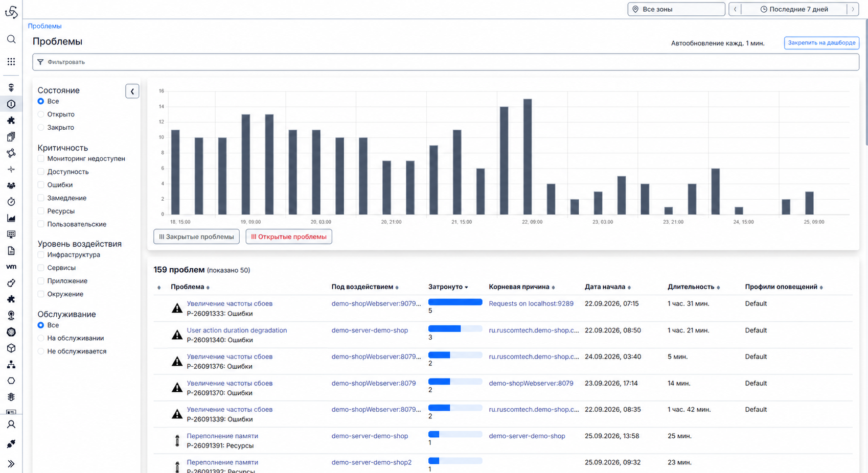
Task: Click the affected bar for problem P-26091340
Action: pos(455,328)
